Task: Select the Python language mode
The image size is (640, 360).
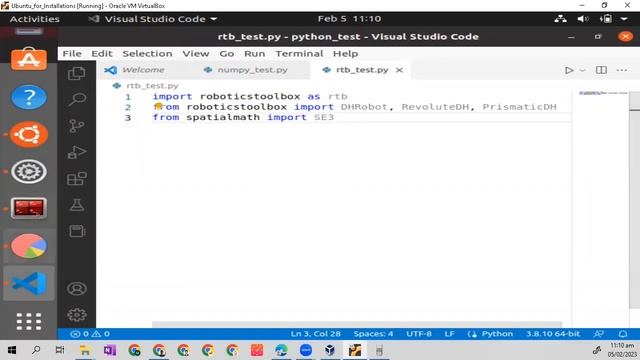Action: [x=497, y=334]
